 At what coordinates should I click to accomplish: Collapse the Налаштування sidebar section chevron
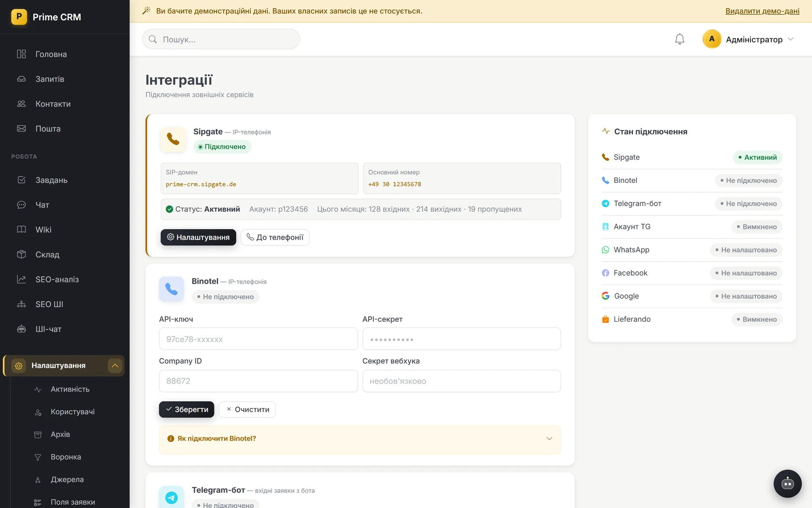[x=115, y=366]
